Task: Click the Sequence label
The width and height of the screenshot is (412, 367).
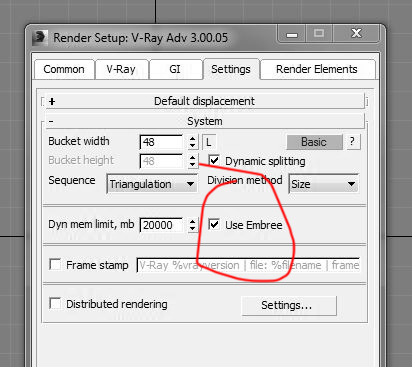Action: coord(72,180)
